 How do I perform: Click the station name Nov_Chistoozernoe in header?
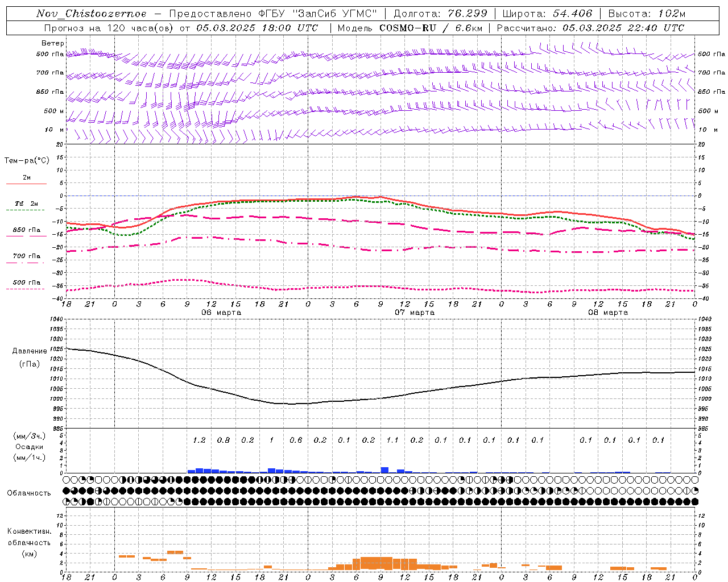pos(92,14)
